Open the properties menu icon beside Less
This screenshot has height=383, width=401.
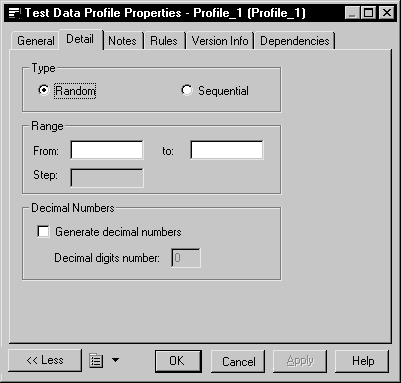pos(96,361)
